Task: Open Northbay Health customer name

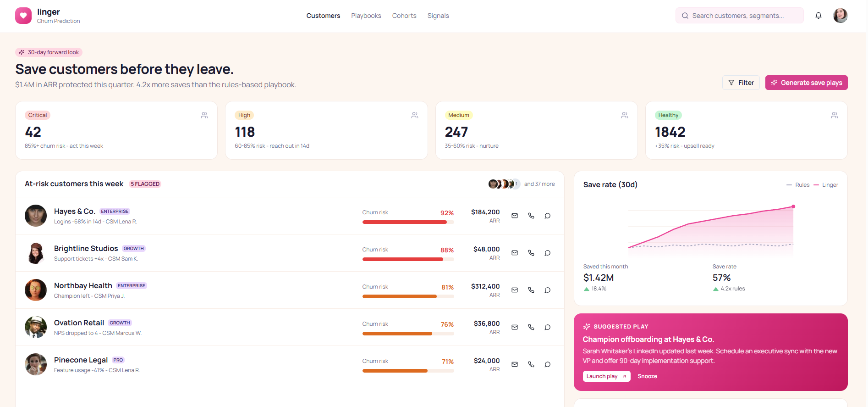Action: coord(83,285)
